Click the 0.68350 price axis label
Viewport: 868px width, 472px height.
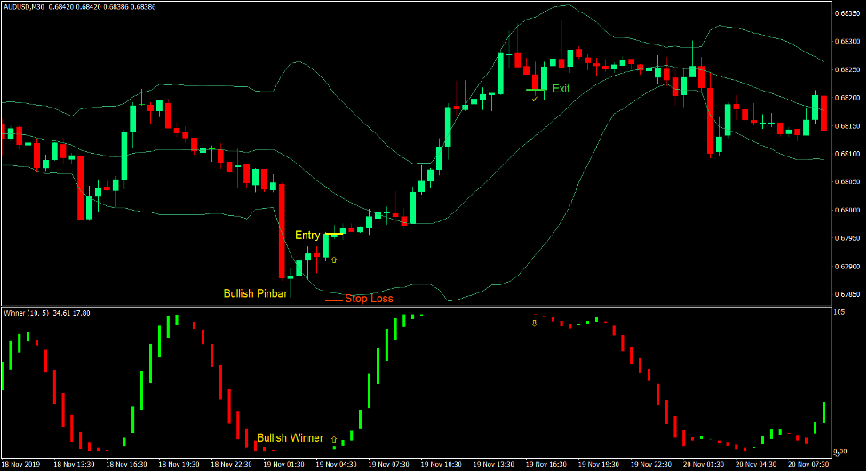click(x=847, y=13)
